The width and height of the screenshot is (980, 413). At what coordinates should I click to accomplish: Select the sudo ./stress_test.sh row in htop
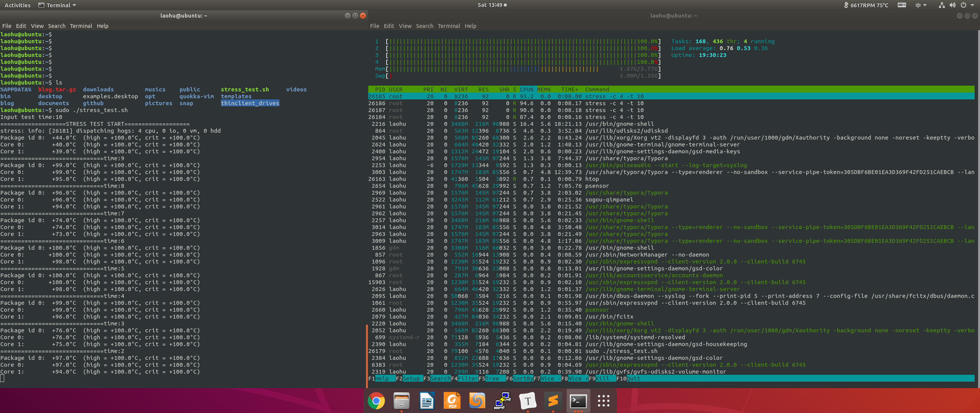(671, 351)
